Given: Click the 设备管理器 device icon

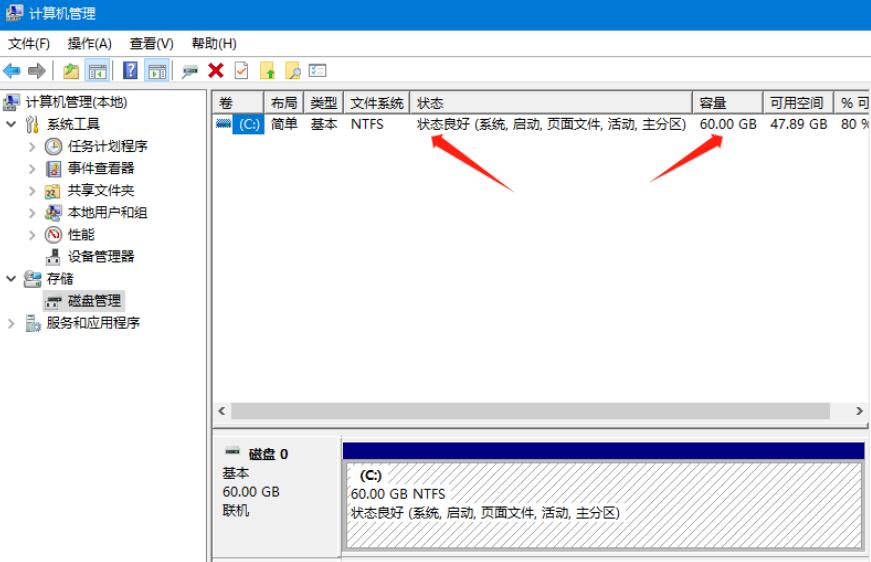Looking at the screenshot, I should click(53, 257).
